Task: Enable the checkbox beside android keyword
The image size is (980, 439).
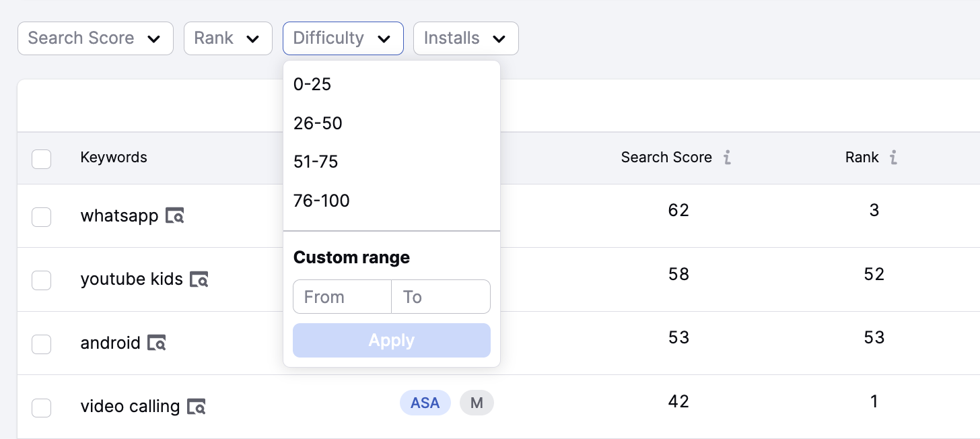Action: [x=41, y=344]
